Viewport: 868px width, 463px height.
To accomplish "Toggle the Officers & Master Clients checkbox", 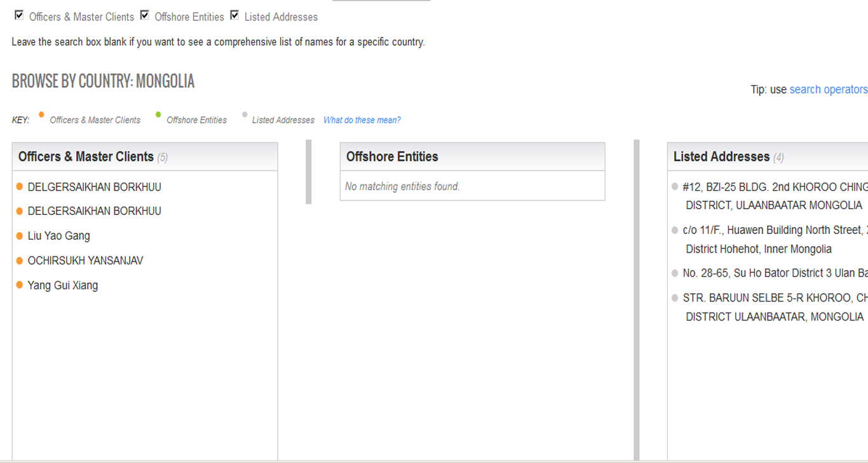I will (19, 15).
